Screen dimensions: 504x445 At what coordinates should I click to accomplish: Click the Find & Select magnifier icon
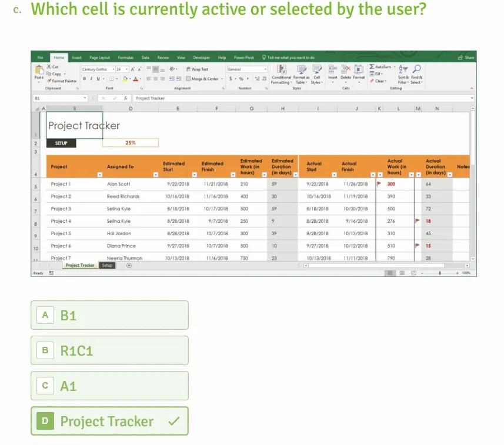[x=416, y=68]
